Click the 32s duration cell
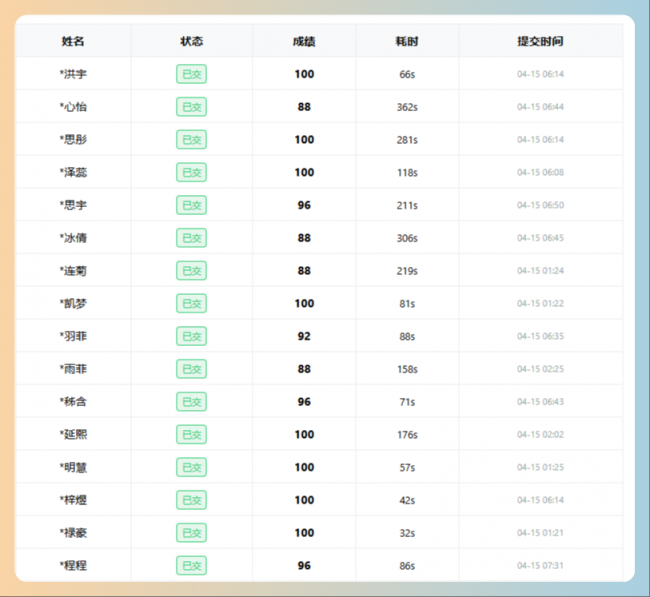650x597 pixels. pyautogui.click(x=407, y=533)
